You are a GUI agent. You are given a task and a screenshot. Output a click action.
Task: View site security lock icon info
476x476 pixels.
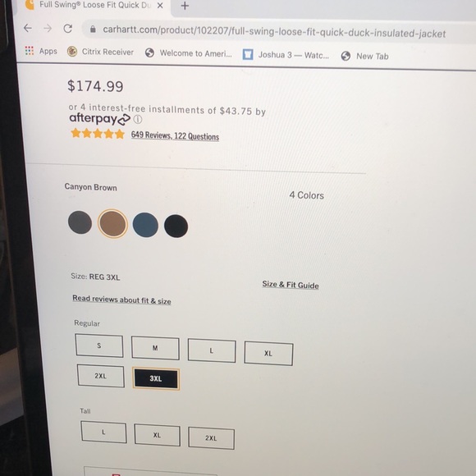[x=93, y=30]
